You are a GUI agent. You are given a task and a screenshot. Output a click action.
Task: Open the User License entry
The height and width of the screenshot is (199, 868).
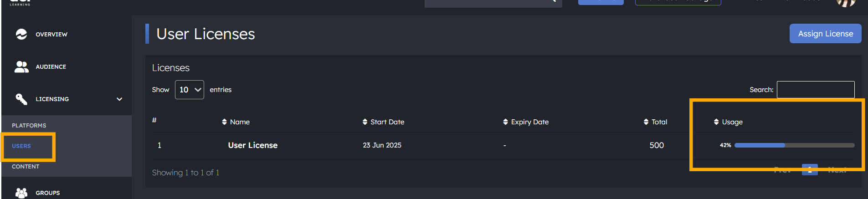pyautogui.click(x=252, y=145)
